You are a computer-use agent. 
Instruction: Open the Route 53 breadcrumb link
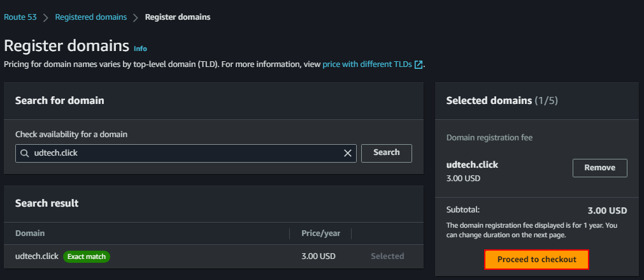click(x=20, y=17)
